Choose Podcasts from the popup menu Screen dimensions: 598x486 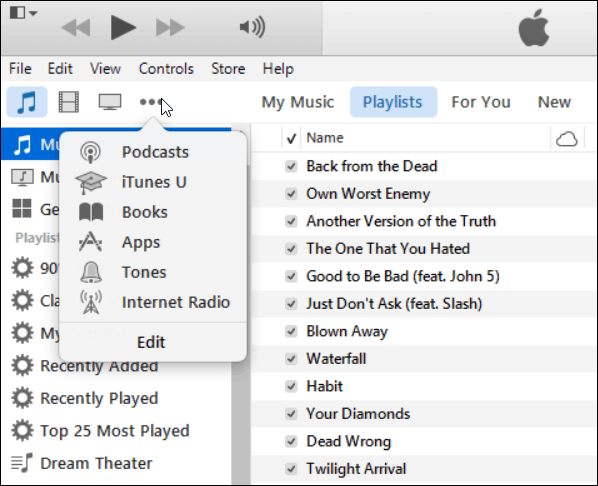click(x=155, y=152)
